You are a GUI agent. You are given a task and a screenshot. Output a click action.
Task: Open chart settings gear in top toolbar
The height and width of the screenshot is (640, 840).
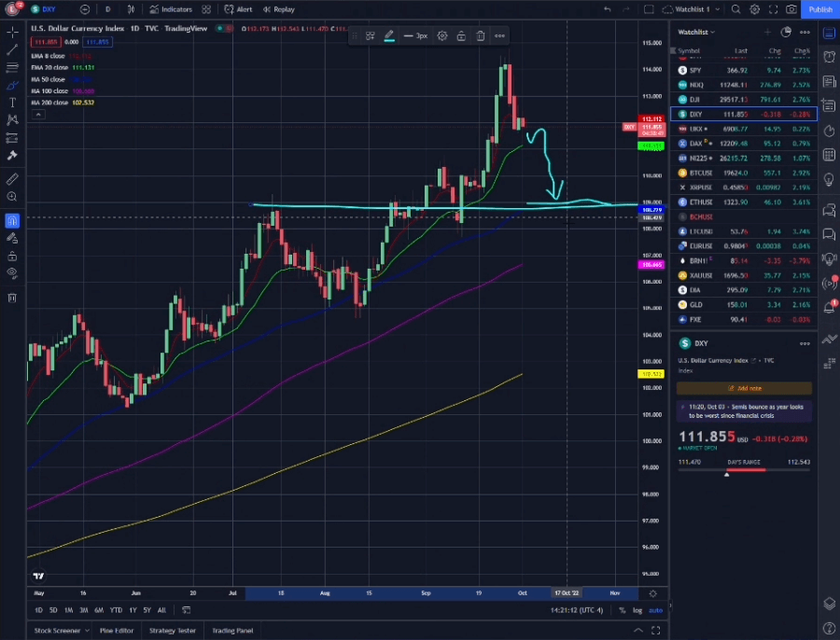[755, 9]
